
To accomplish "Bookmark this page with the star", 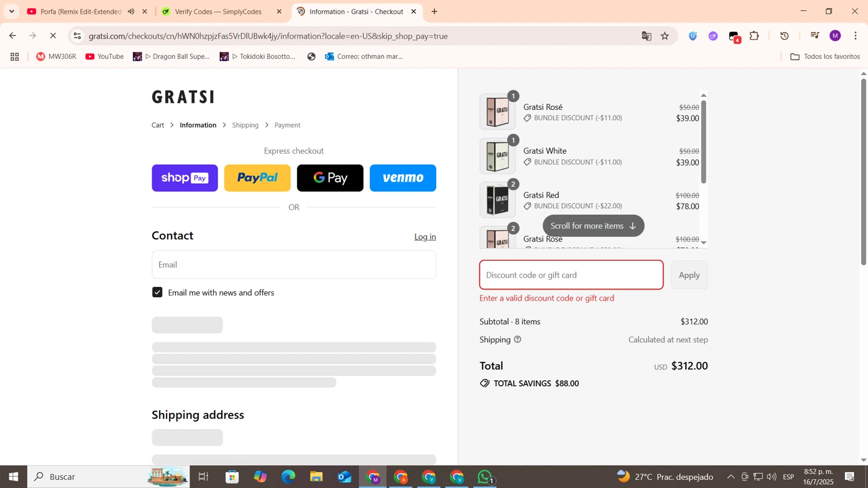I will pos(665,36).
